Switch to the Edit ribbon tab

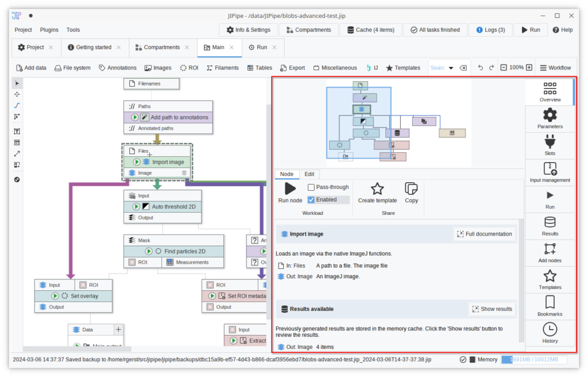point(309,174)
